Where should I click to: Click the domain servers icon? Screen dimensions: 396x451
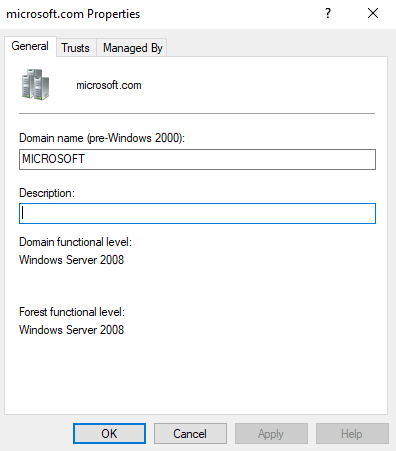point(35,84)
